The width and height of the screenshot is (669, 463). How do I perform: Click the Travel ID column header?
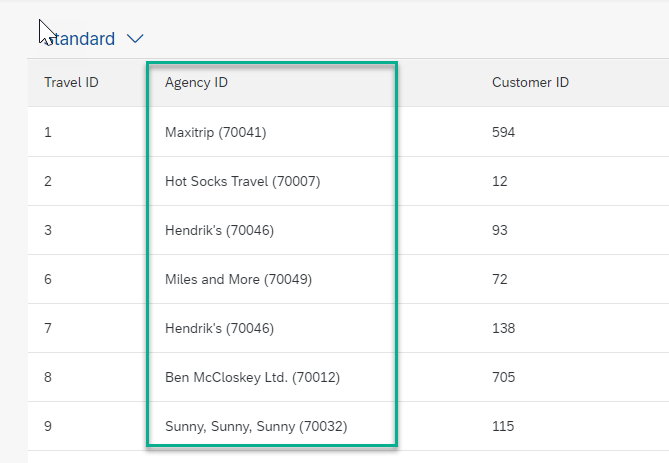[71, 82]
